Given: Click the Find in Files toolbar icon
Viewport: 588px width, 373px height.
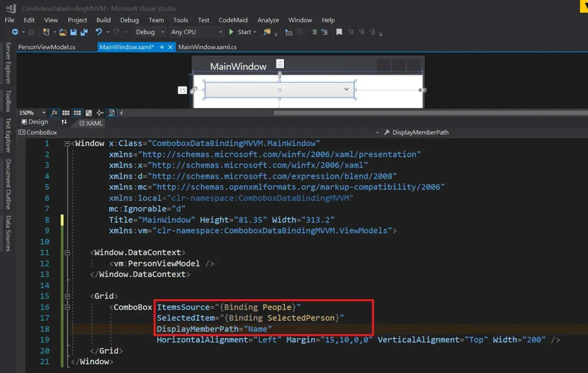Looking at the screenshot, I should click(x=267, y=32).
